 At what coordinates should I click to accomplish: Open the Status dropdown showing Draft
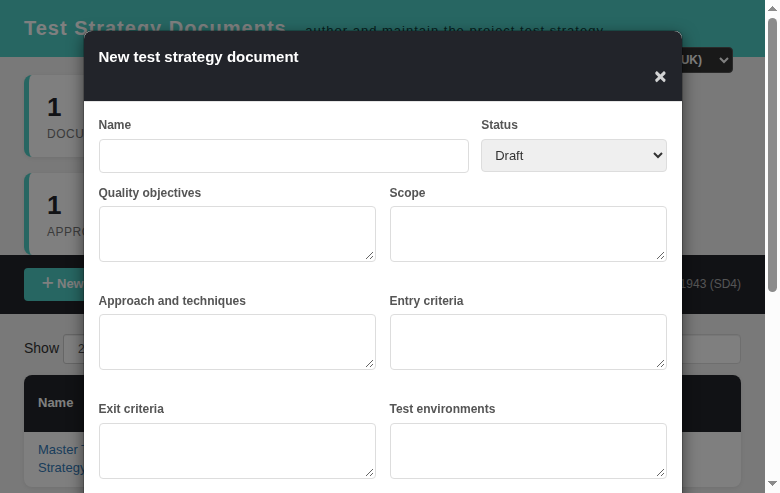pyautogui.click(x=574, y=156)
